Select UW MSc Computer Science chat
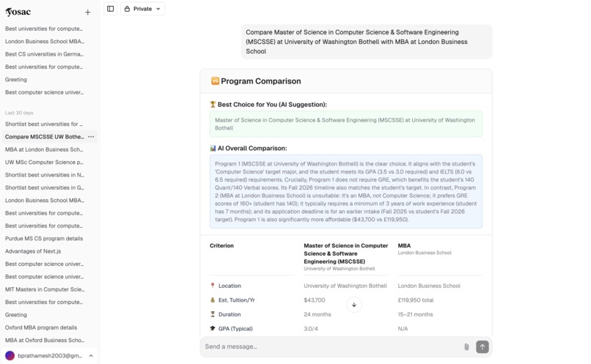This screenshot has height=364, width=591. pyautogui.click(x=44, y=163)
